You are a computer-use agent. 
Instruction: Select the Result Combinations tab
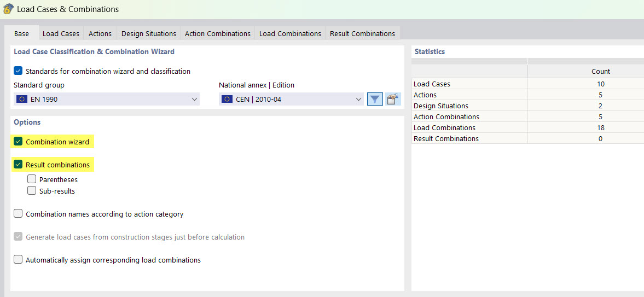[362, 33]
